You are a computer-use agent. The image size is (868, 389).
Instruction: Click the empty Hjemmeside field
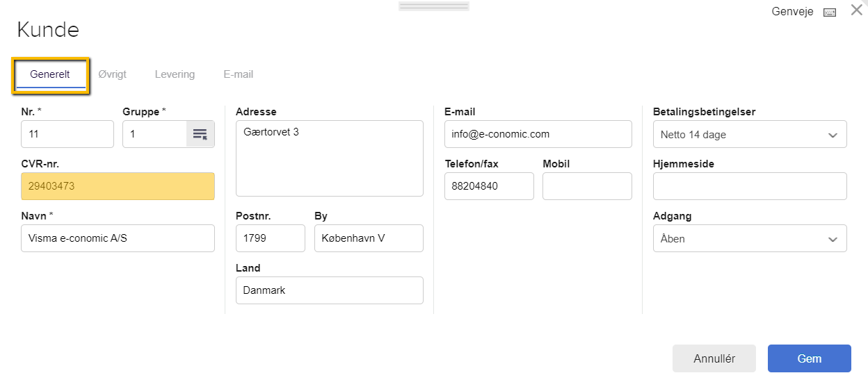click(750, 186)
